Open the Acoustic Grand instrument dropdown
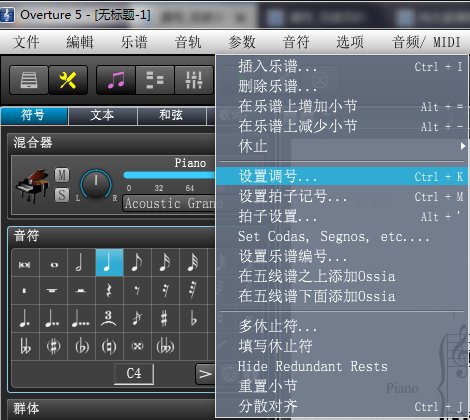The image size is (470, 420). pos(169,203)
